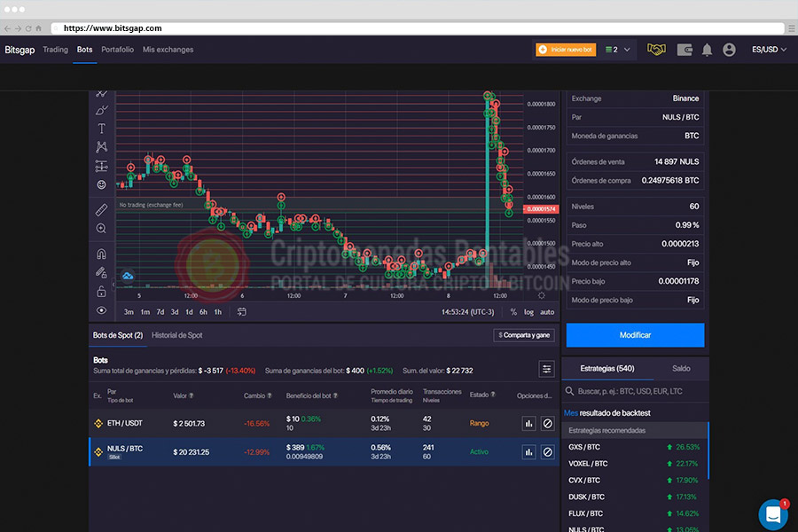Set chart range to 1m
The height and width of the screenshot is (532, 798).
point(145,312)
